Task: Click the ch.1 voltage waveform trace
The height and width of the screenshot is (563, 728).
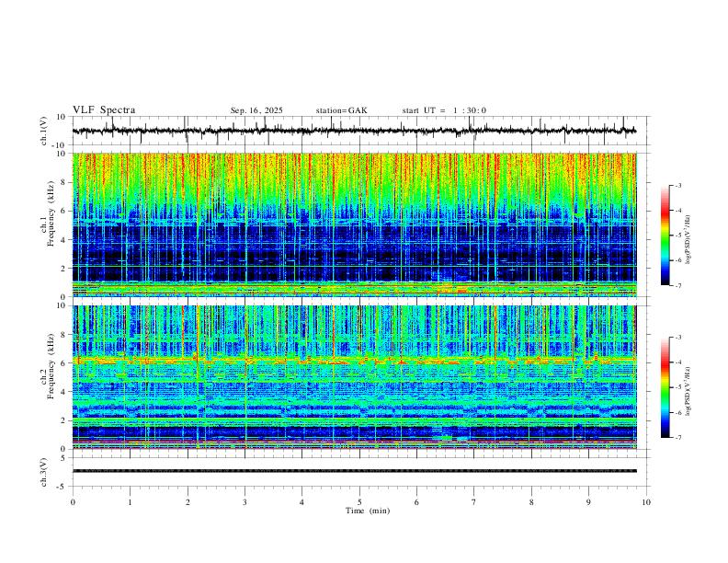Action: pyautogui.click(x=354, y=131)
